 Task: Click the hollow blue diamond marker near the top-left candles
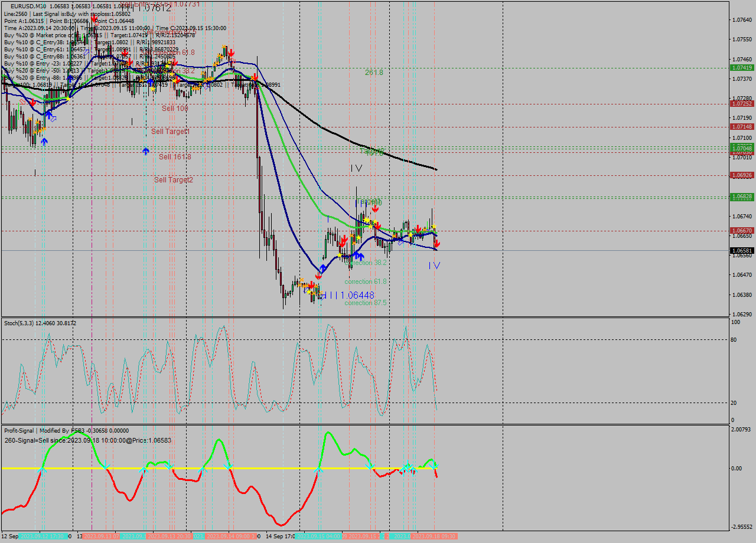click(53, 119)
